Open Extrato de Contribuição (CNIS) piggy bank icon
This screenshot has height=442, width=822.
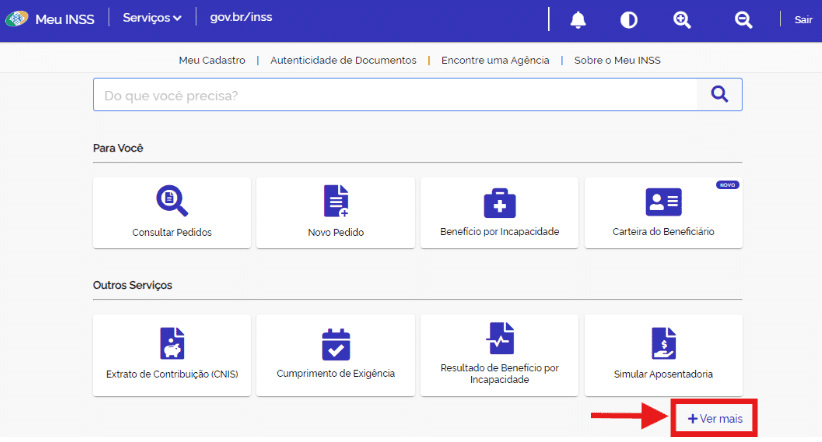172,343
